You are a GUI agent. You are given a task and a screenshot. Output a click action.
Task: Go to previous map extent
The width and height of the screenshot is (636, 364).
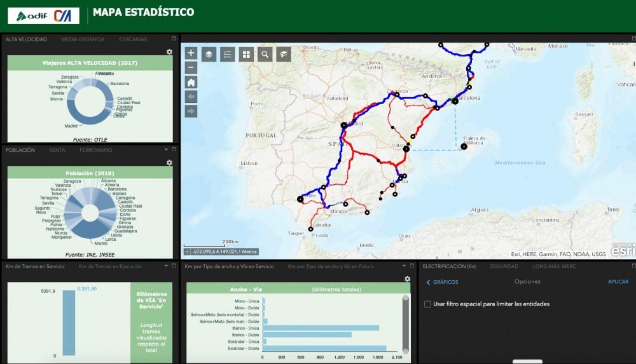click(191, 97)
